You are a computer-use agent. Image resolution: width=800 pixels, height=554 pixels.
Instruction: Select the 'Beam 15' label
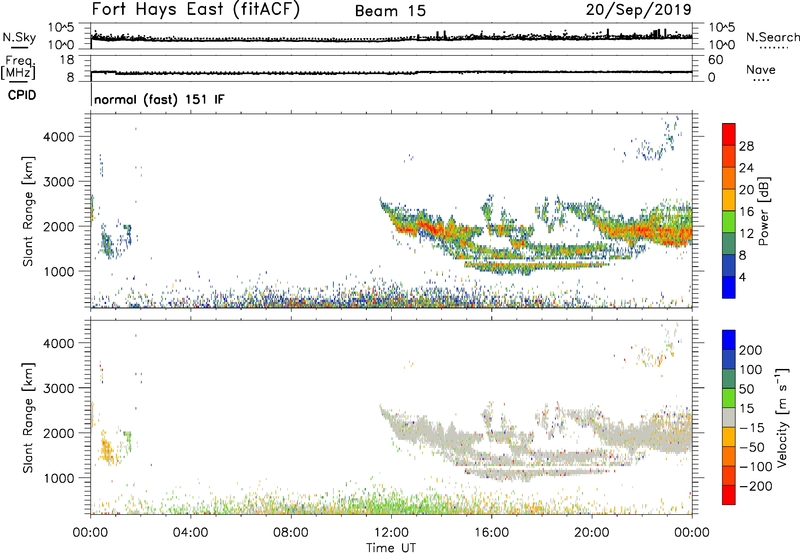(390, 11)
